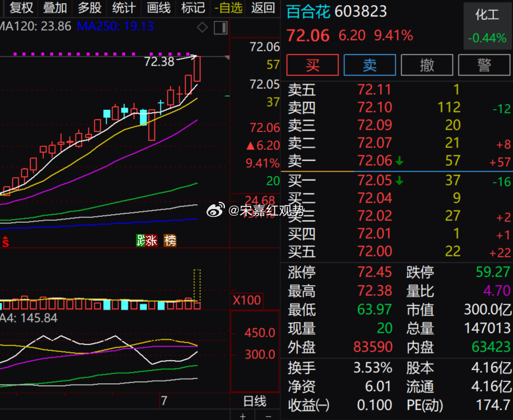Click the 卖四 price 72.10
Image resolution: width=513 pixels, height=420 pixels.
click(x=375, y=107)
